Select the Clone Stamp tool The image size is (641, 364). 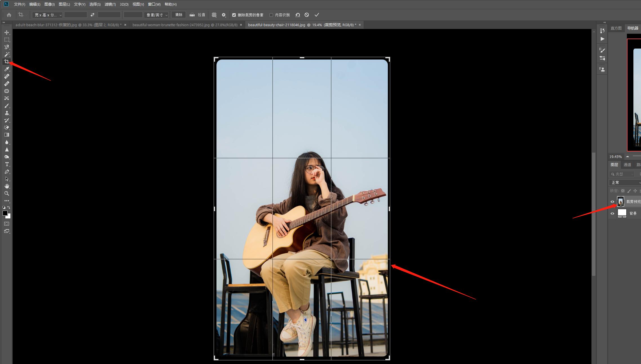click(x=7, y=113)
